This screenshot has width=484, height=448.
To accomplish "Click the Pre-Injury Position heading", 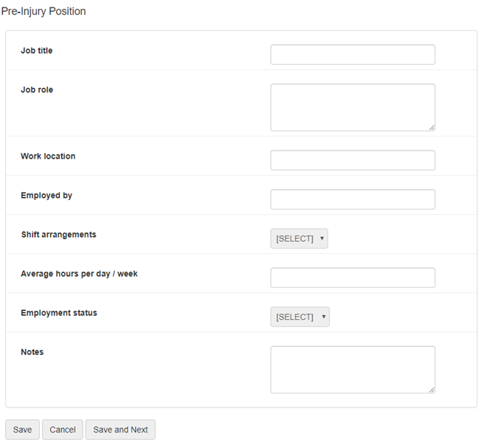I will (44, 11).
